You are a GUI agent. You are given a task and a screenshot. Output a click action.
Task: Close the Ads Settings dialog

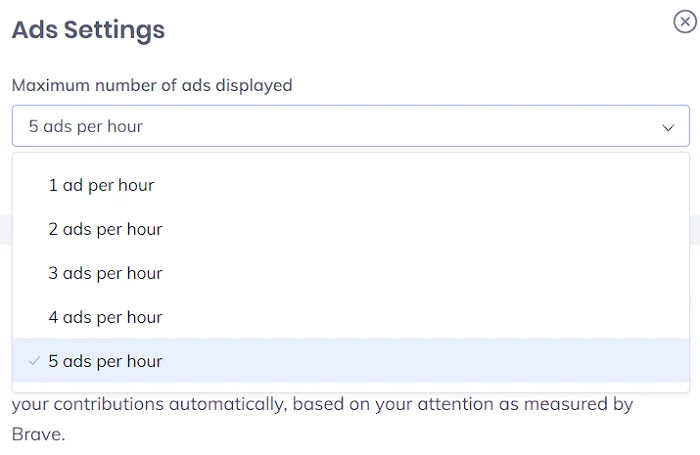[685, 23]
